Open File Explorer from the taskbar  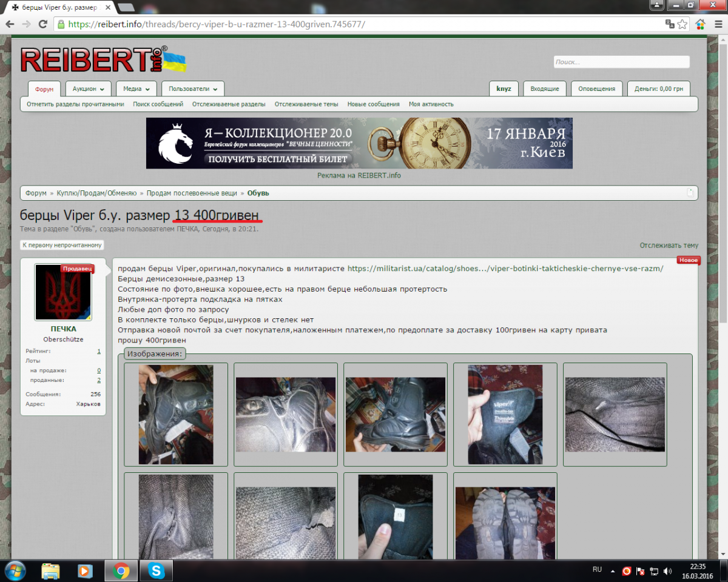[x=50, y=570]
